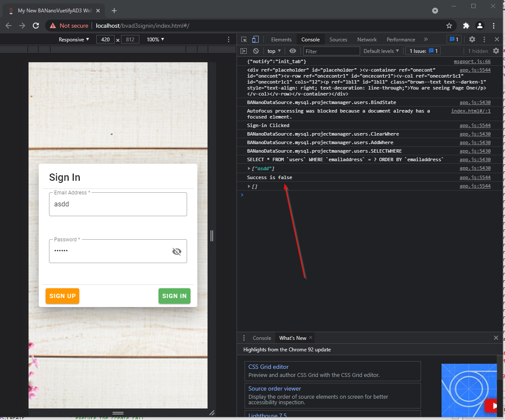The image size is (505, 420).
Task: Click the Not secure warning icon
Action: click(x=53, y=26)
